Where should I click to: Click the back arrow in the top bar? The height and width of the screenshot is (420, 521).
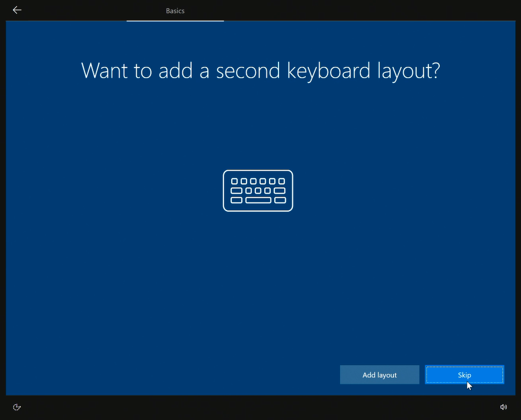coord(17,10)
